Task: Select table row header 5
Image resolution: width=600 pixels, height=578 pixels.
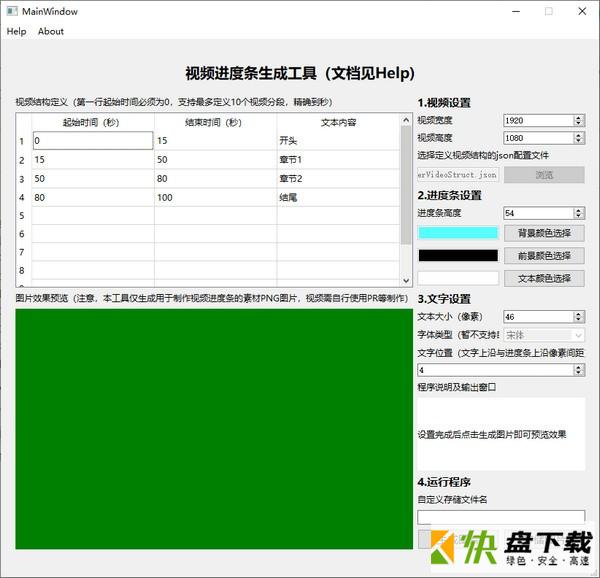Action: click(x=23, y=216)
